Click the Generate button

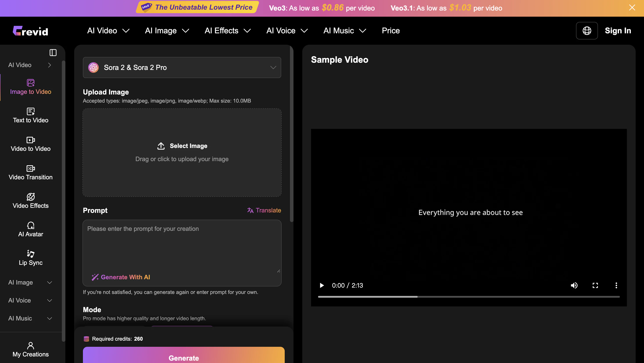coord(184,358)
